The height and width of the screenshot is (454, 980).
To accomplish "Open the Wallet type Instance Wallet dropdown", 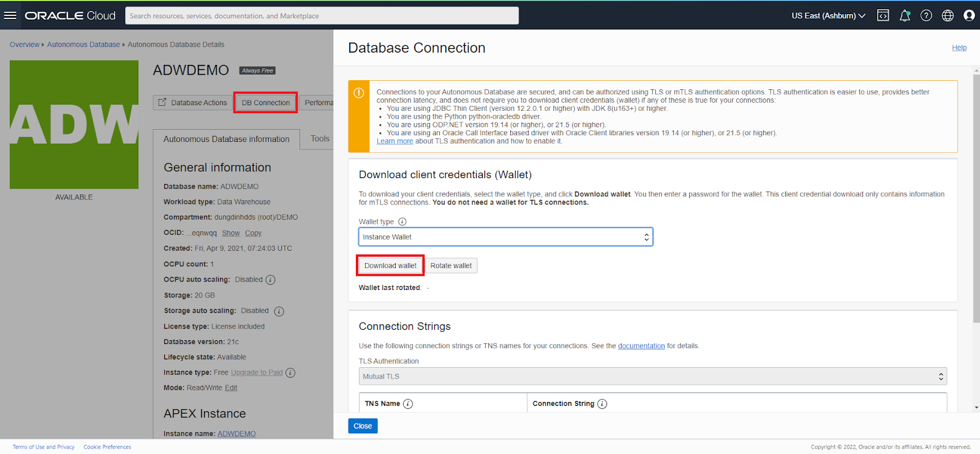I will [505, 237].
